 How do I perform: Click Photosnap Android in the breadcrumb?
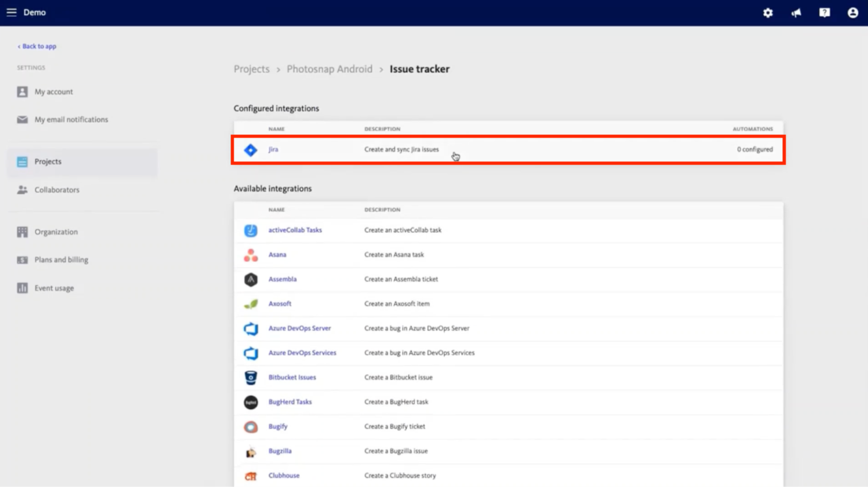329,69
